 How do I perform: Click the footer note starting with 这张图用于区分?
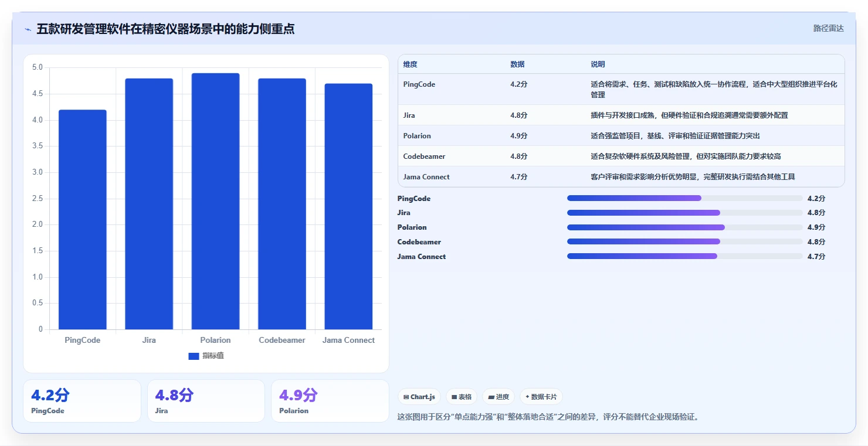tap(548, 417)
